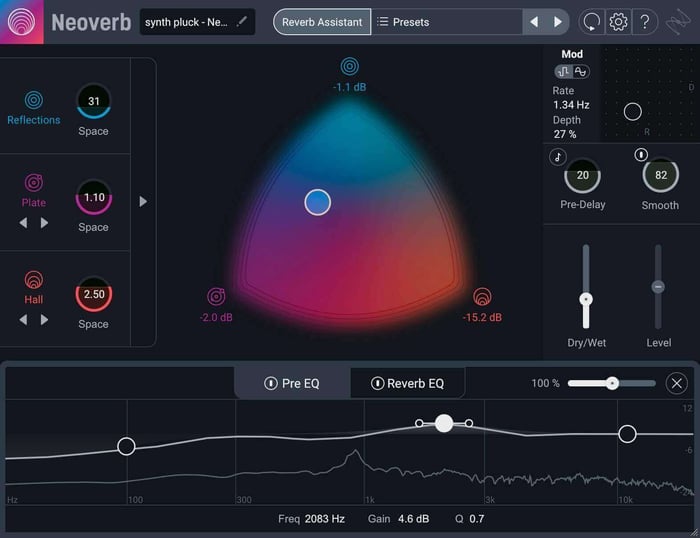The image size is (700, 538).
Task: Select the sine modulation shape
Action: click(x=580, y=71)
